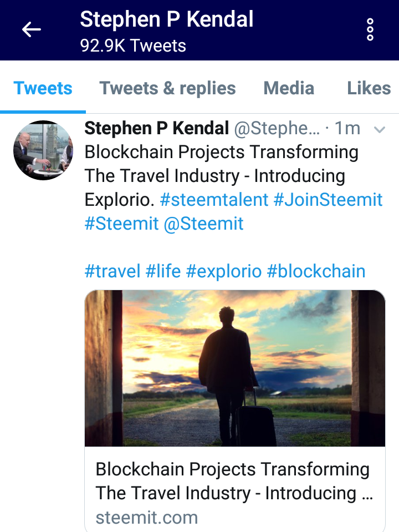Image resolution: width=399 pixels, height=532 pixels.
Task: Open the steemit.com link card title
Action: (x=234, y=481)
